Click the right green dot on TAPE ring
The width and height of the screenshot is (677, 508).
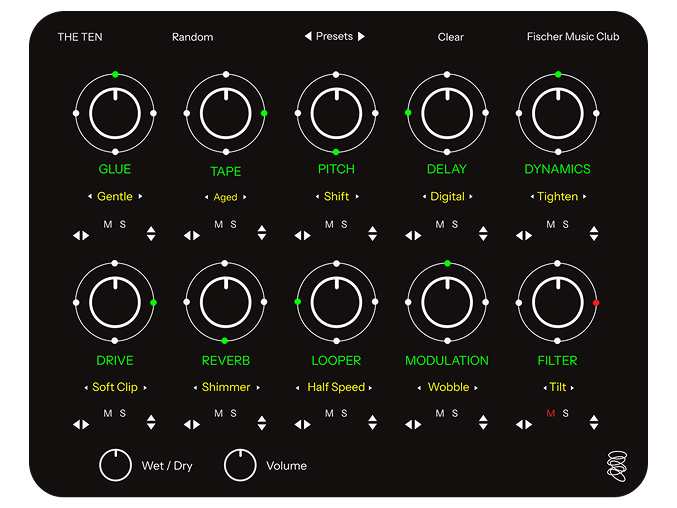click(264, 113)
